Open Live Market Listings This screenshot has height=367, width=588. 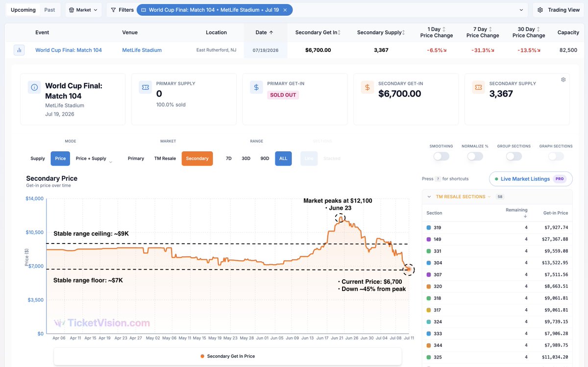point(531,179)
